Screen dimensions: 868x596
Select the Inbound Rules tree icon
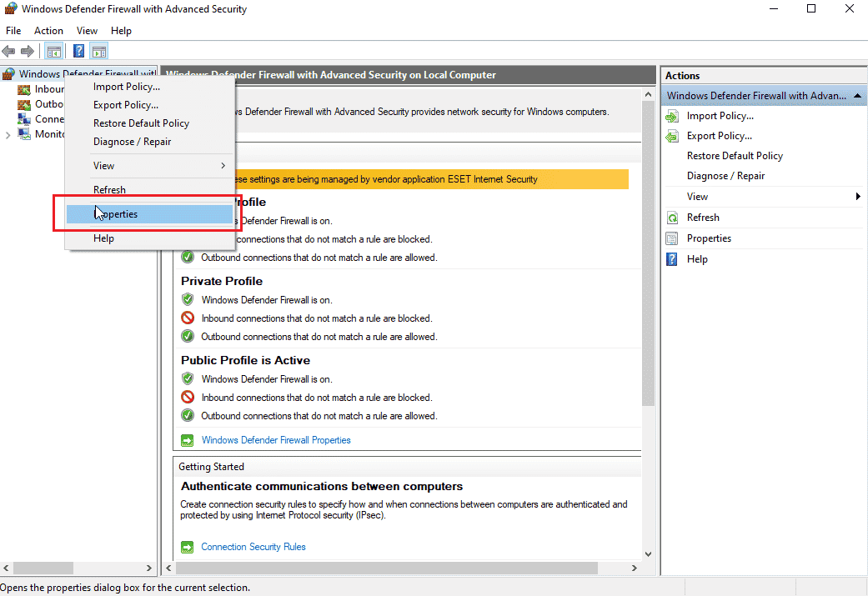(x=24, y=89)
